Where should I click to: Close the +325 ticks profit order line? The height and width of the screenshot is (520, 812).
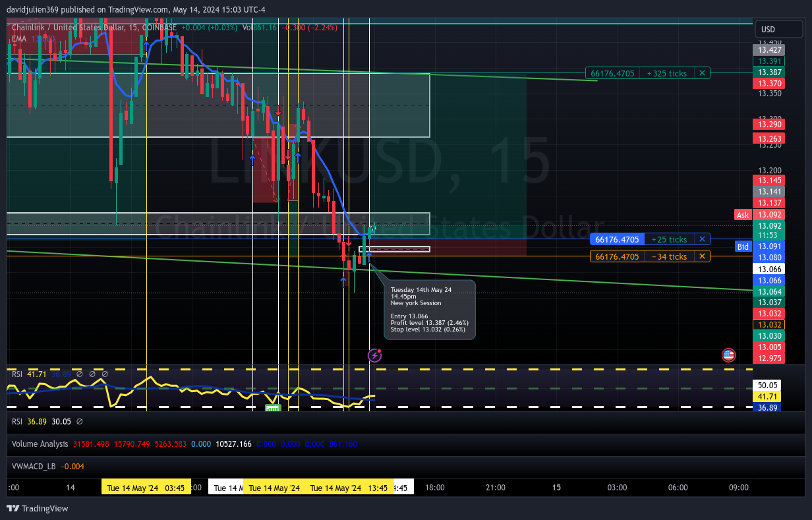[702, 73]
